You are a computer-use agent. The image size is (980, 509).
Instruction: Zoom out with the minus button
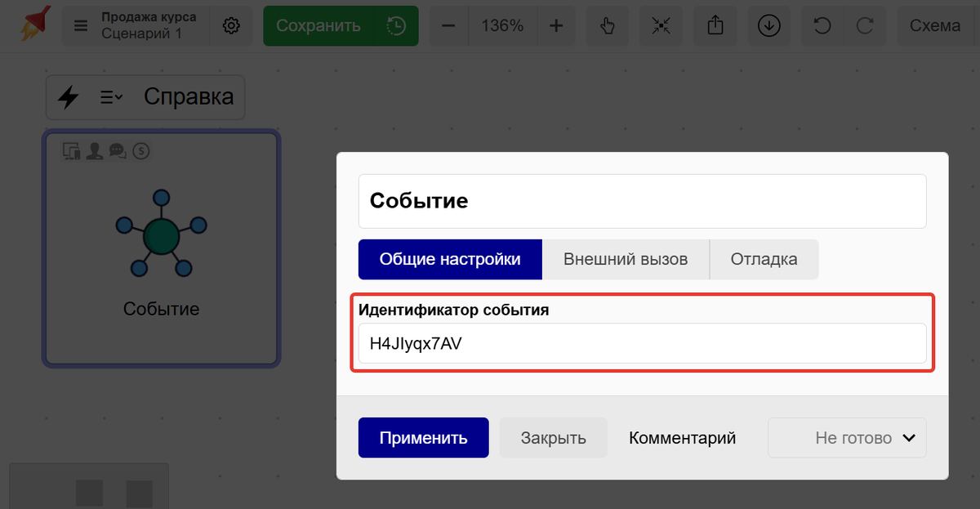[448, 26]
